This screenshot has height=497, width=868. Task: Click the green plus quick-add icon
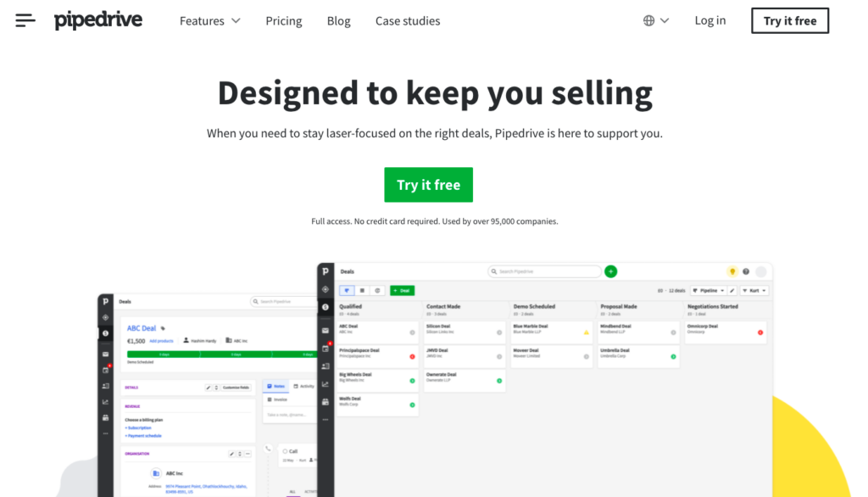click(610, 271)
